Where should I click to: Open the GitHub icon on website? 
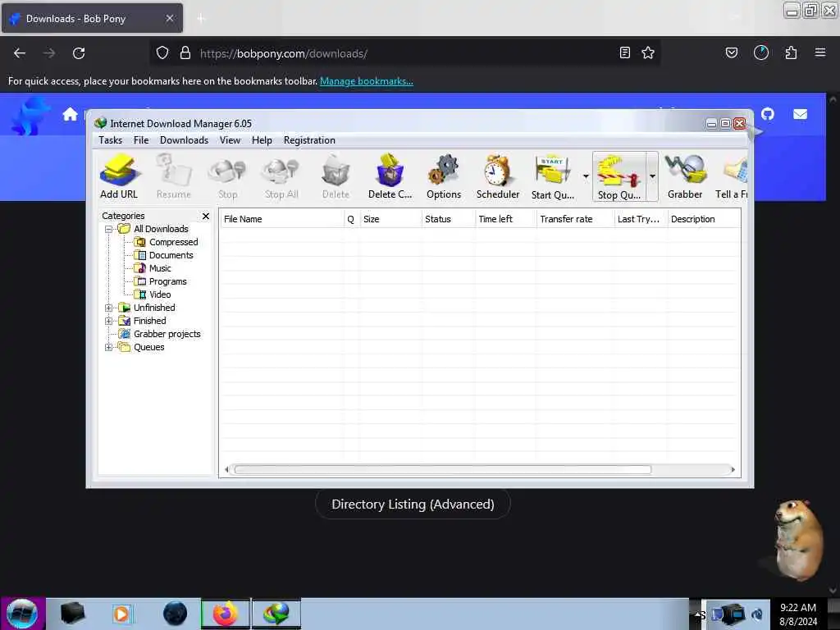click(768, 114)
